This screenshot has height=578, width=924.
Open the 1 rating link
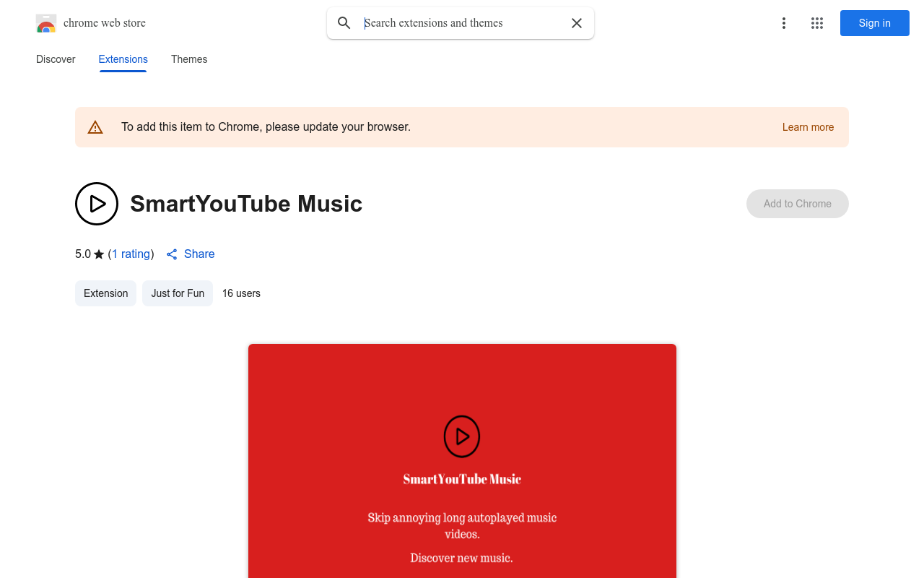click(131, 254)
